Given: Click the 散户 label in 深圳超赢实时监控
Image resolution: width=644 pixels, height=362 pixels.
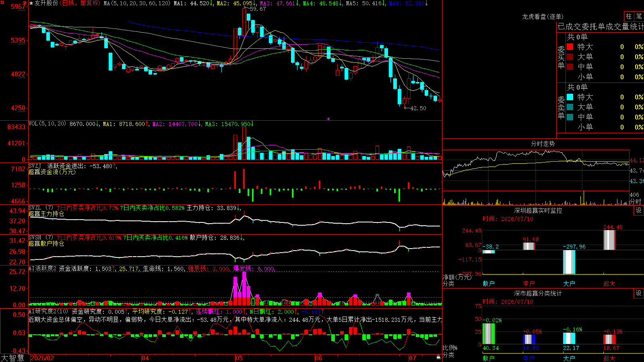Looking at the screenshot, I should point(489,284).
